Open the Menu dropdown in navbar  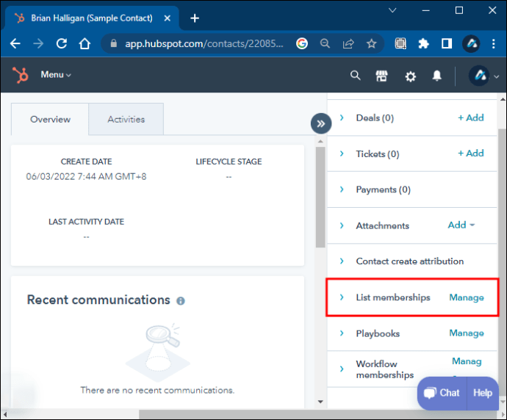56,75
